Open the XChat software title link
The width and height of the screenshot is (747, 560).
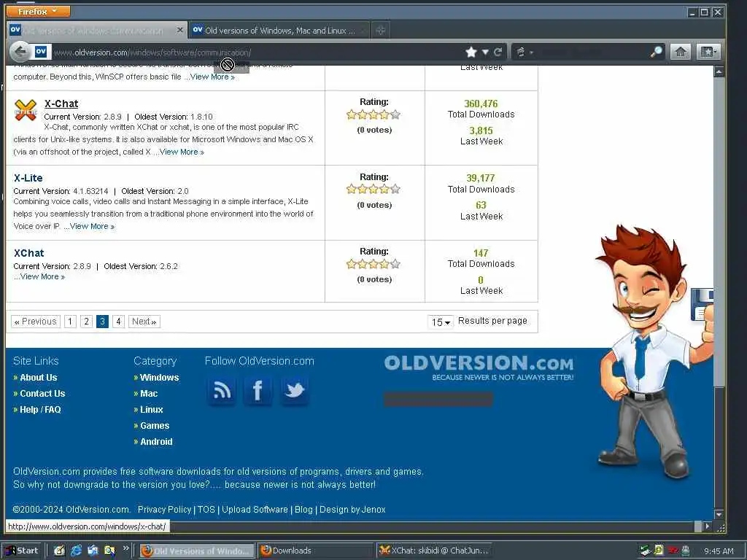28,253
